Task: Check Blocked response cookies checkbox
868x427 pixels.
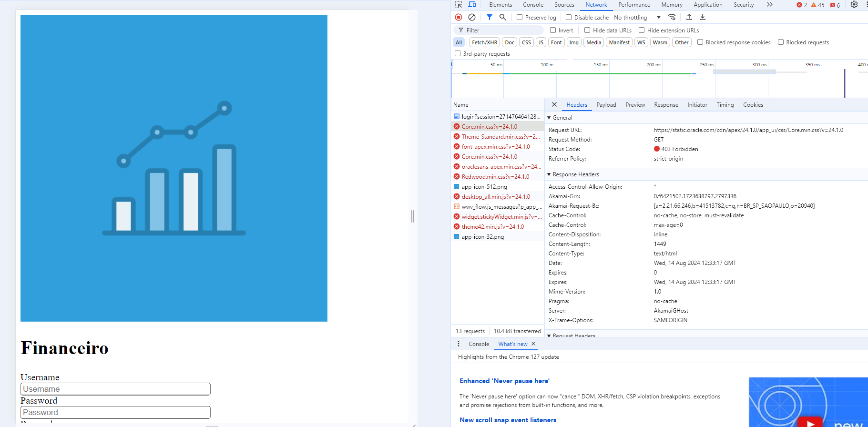Action: tap(700, 42)
